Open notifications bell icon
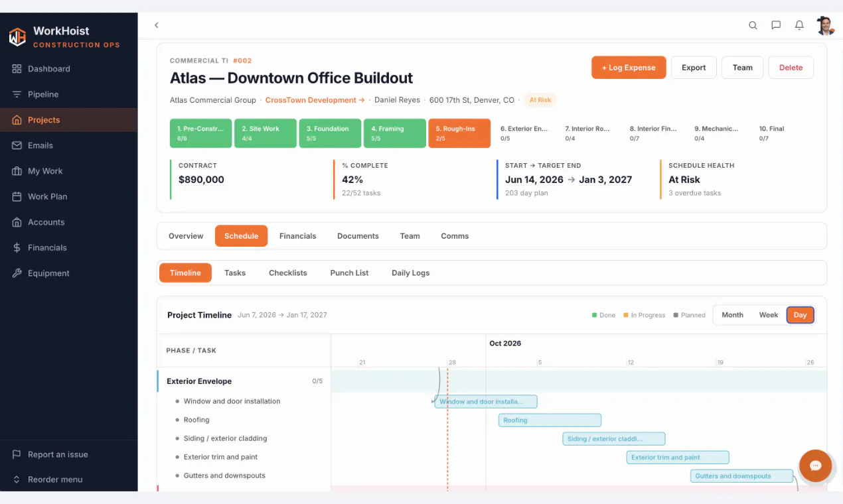The height and width of the screenshot is (504, 843). (799, 25)
